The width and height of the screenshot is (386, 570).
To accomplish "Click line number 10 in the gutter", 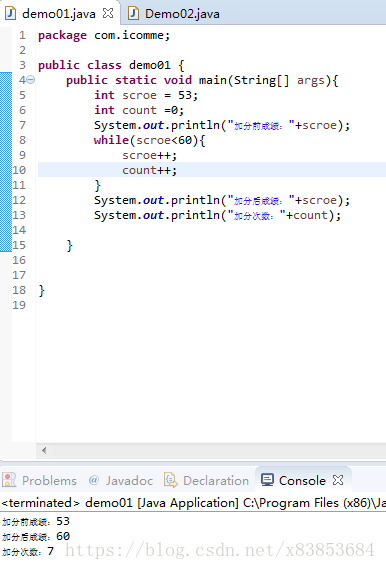I will click(19, 170).
